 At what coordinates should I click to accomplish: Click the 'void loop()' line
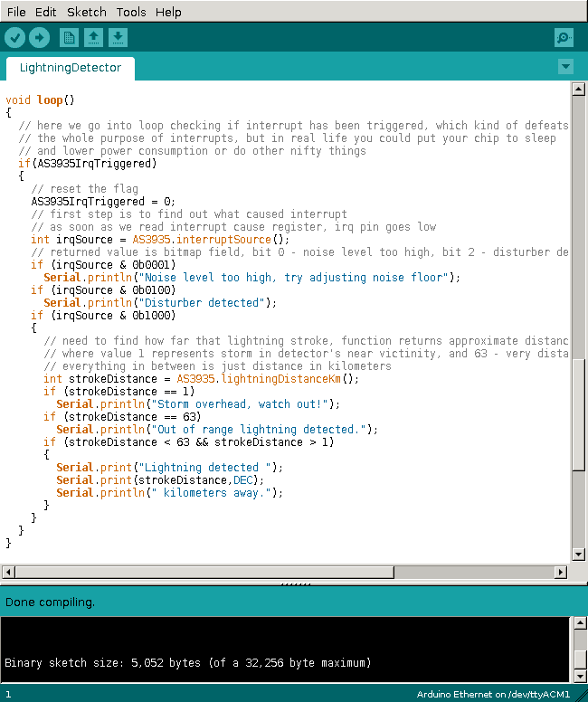coord(41,100)
